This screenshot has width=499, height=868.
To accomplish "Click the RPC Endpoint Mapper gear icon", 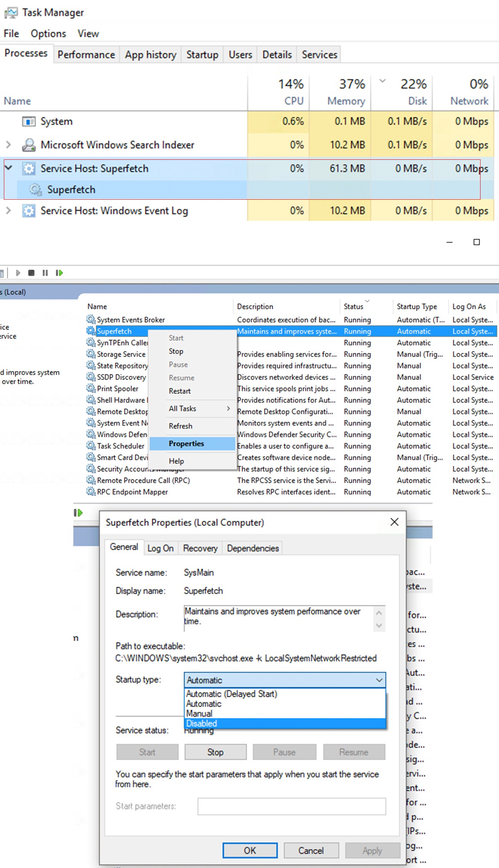I will tap(91, 492).
